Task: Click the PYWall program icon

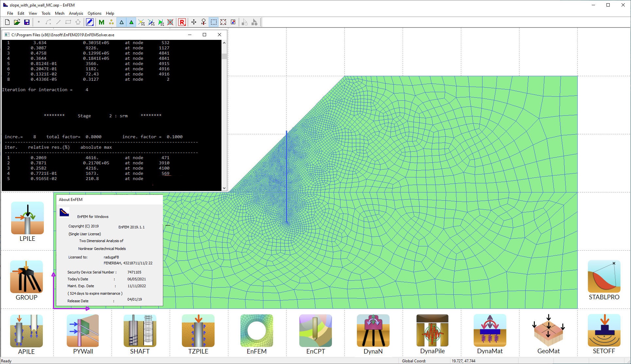Action: (x=83, y=331)
